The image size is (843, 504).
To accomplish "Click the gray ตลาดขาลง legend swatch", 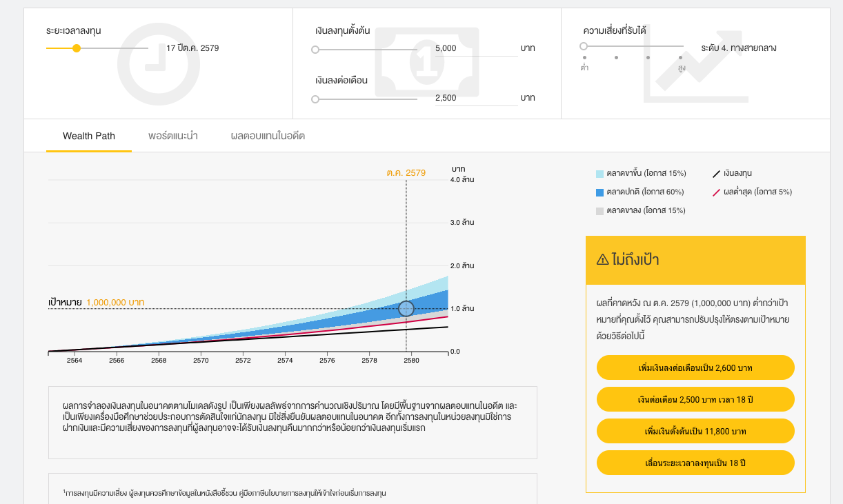I will point(599,210).
